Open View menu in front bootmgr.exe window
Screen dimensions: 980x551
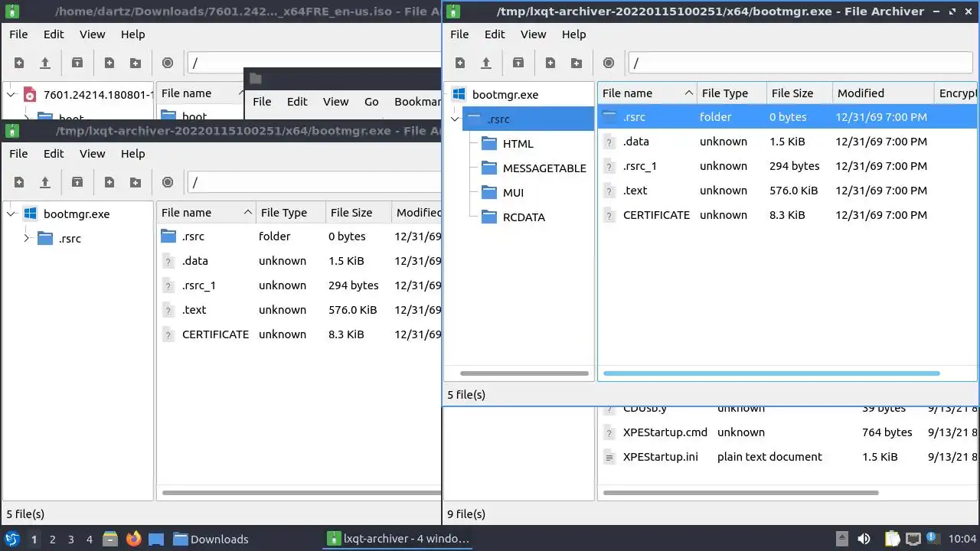click(534, 34)
